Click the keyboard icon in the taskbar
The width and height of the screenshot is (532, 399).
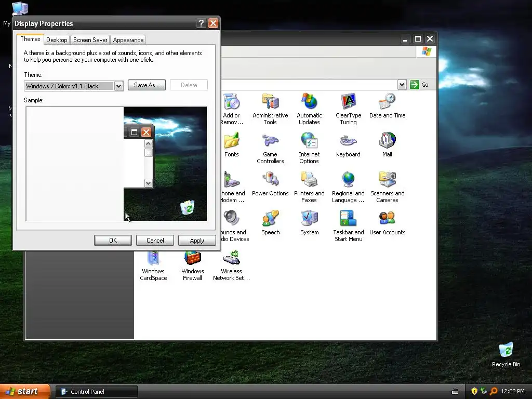[x=455, y=392]
